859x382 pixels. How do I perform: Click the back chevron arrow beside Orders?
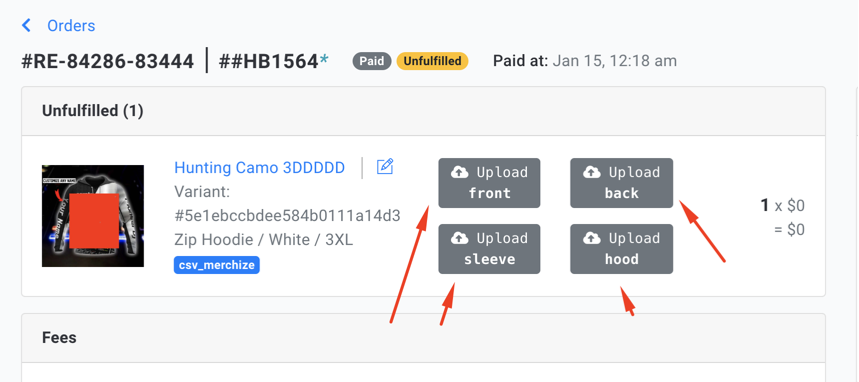click(26, 25)
